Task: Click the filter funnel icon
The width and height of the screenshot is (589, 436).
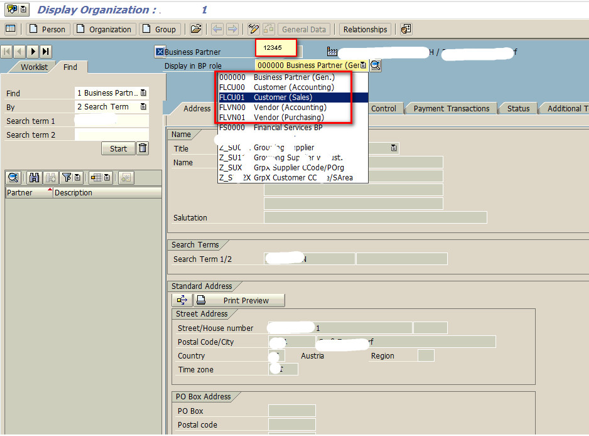Action: pyautogui.click(x=66, y=178)
